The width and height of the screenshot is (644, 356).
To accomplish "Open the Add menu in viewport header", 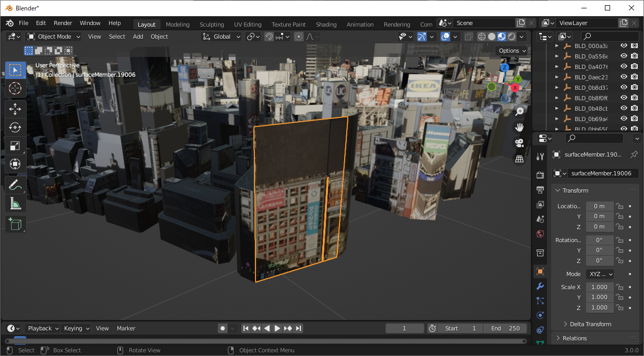I will click(x=138, y=37).
